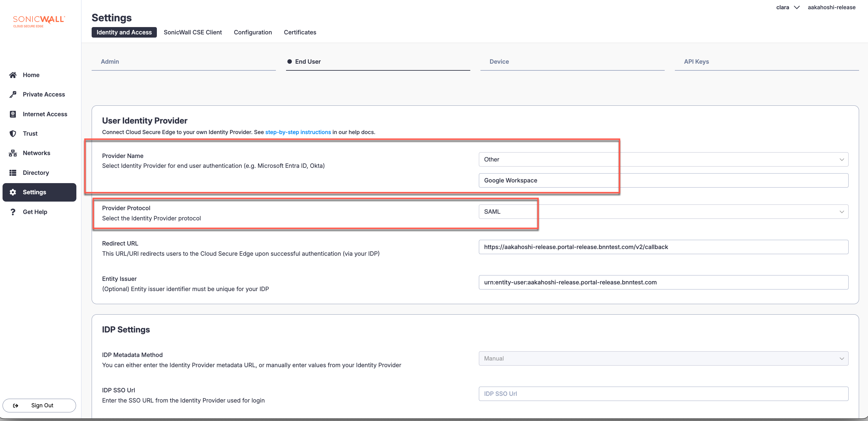The height and width of the screenshot is (421, 868).
Task: Click the IDP Metadata Method label
Action: (132, 355)
